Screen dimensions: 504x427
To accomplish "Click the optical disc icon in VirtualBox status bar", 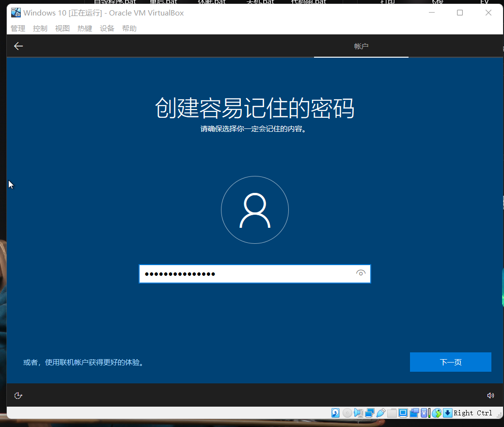I will click(x=347, y=412).
